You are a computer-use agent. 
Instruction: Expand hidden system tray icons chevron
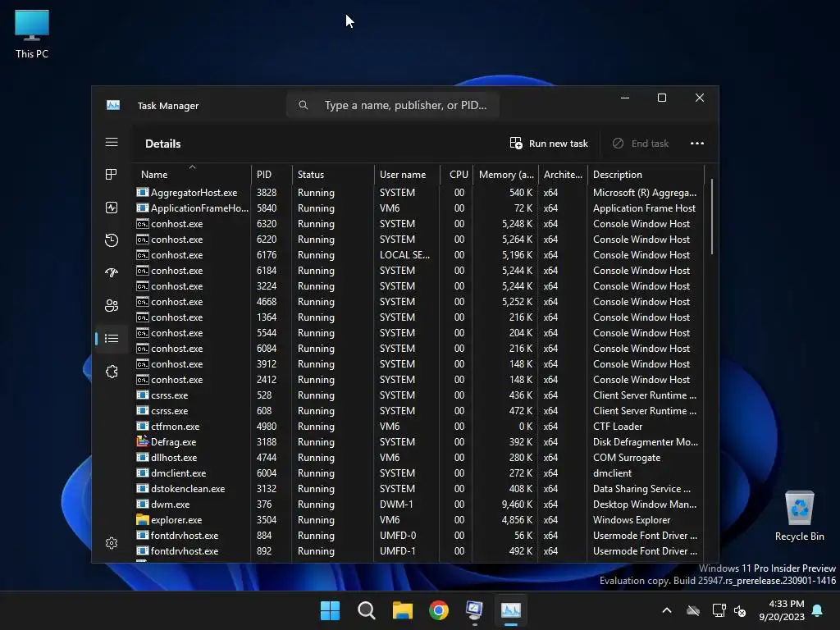coord(667,610)
